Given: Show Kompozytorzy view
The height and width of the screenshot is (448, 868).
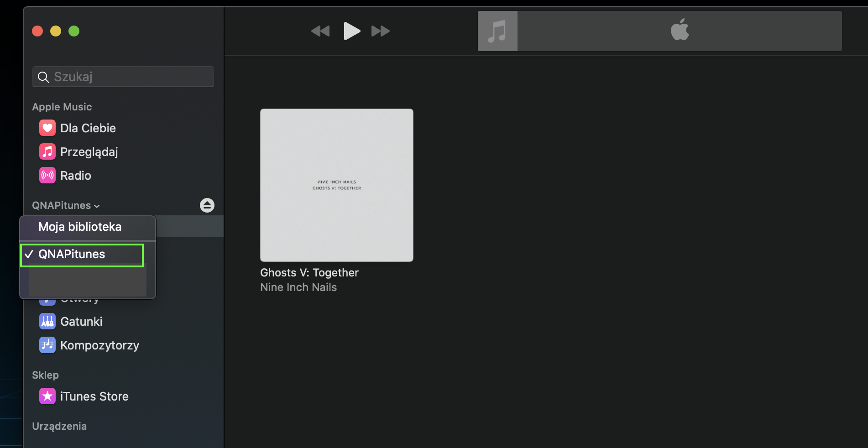Looking at the screenshot, I should [x=99, y=345].
